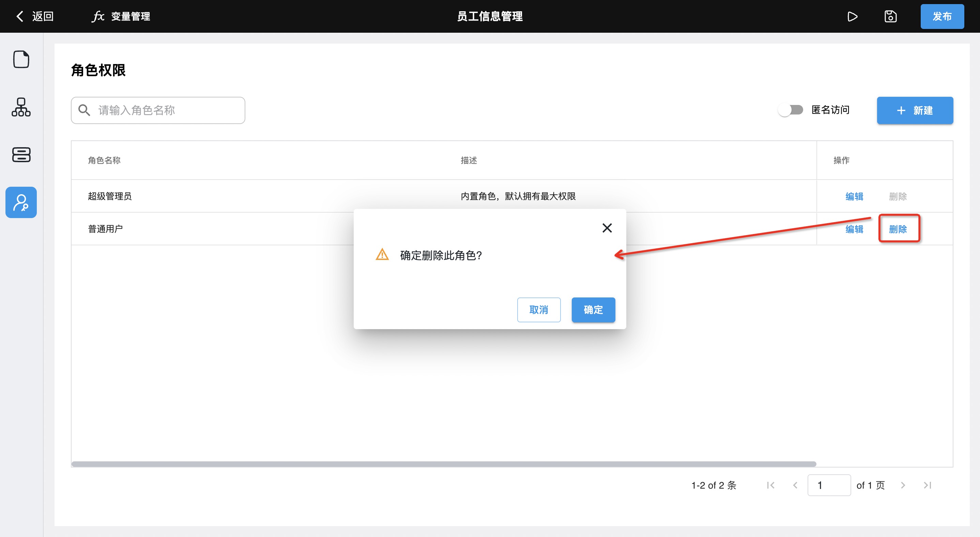Open the pages sidebar icon

click(21, 59)
